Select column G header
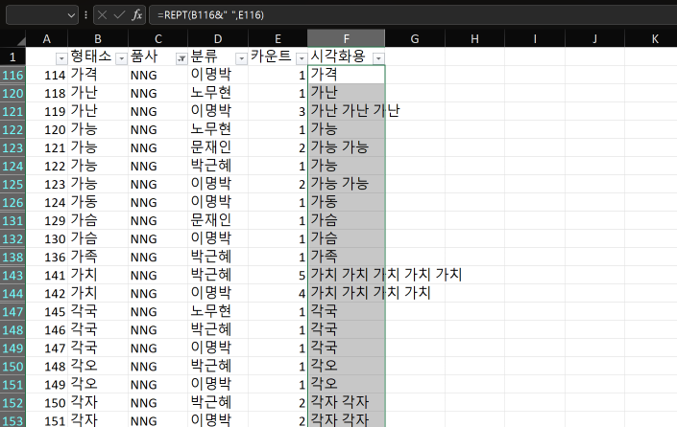 pos(415,39)
